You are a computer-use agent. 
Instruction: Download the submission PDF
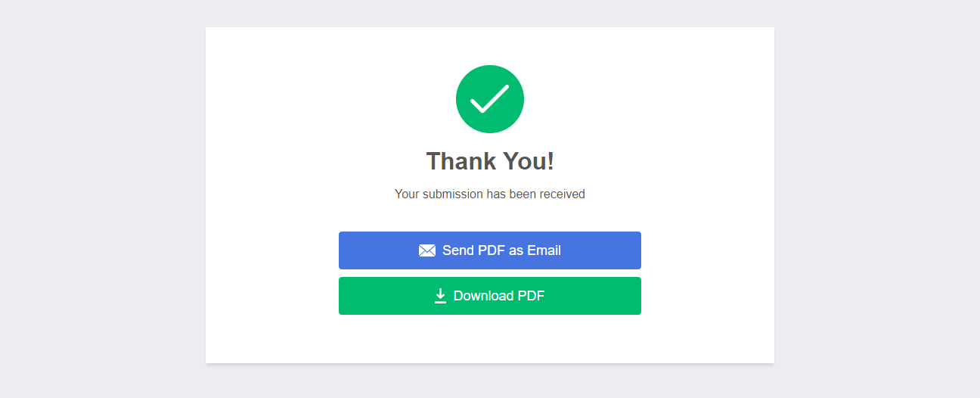tap(490, 296)
